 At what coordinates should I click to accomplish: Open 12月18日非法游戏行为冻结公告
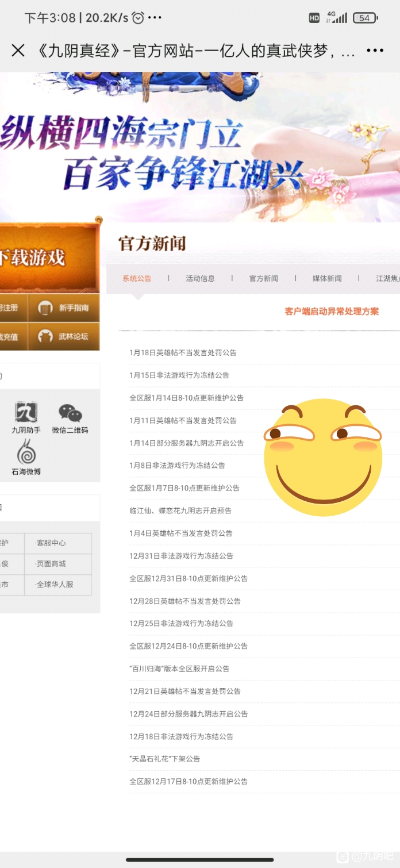coord(182,736)
